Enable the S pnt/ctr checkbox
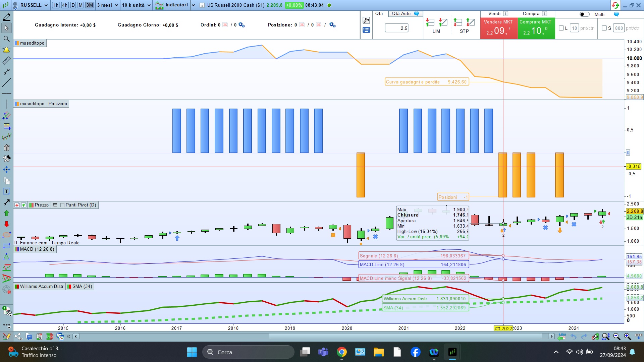This screenshot has height=362, width=644. point(604,28)
